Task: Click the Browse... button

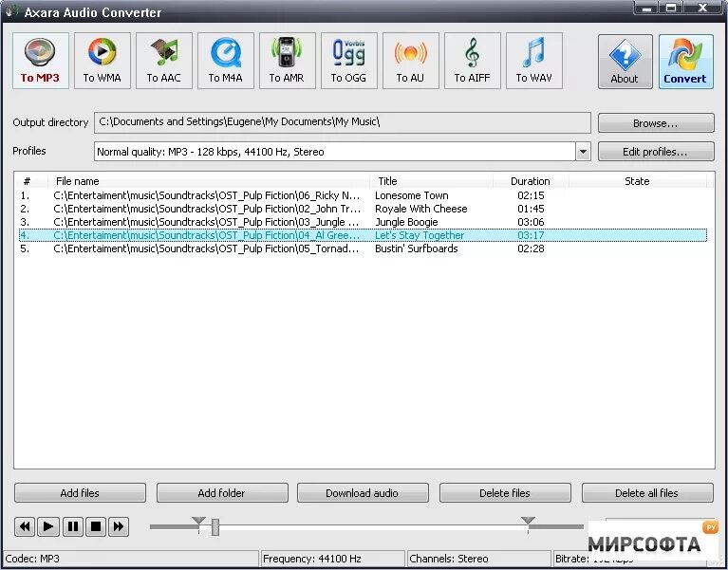Action: 656,123
